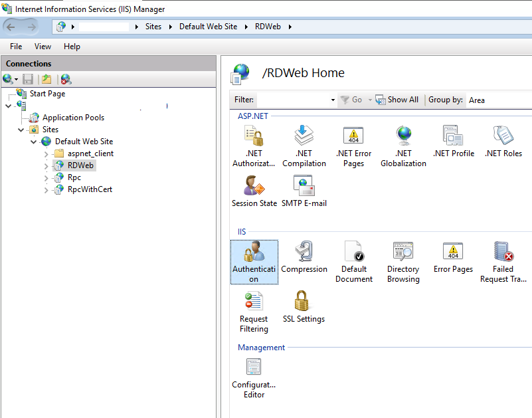Click the Delete Connection toolbar icon
The height and width of the screenshot is (418, 532).
66,79
